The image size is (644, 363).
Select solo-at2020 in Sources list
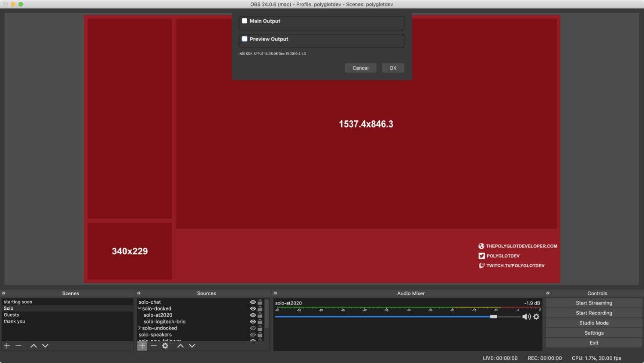click(x=158, y=315)
